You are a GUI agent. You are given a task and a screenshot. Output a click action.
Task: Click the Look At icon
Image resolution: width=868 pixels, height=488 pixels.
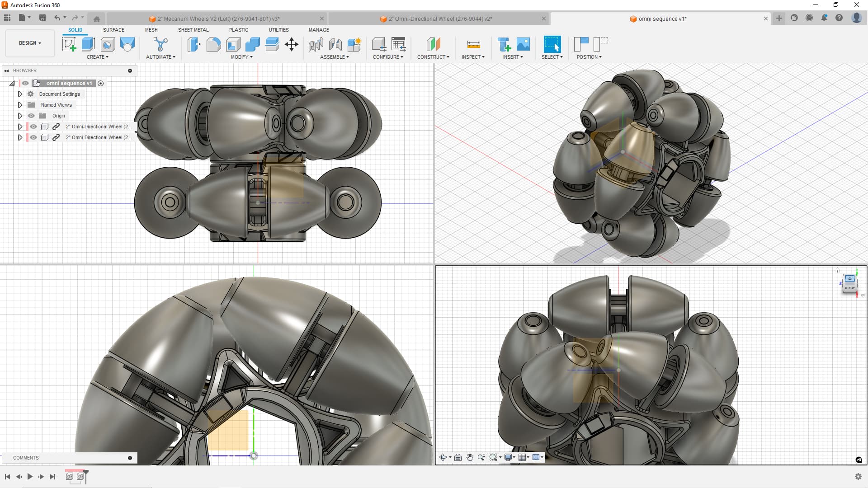click(x=458, y=457)
